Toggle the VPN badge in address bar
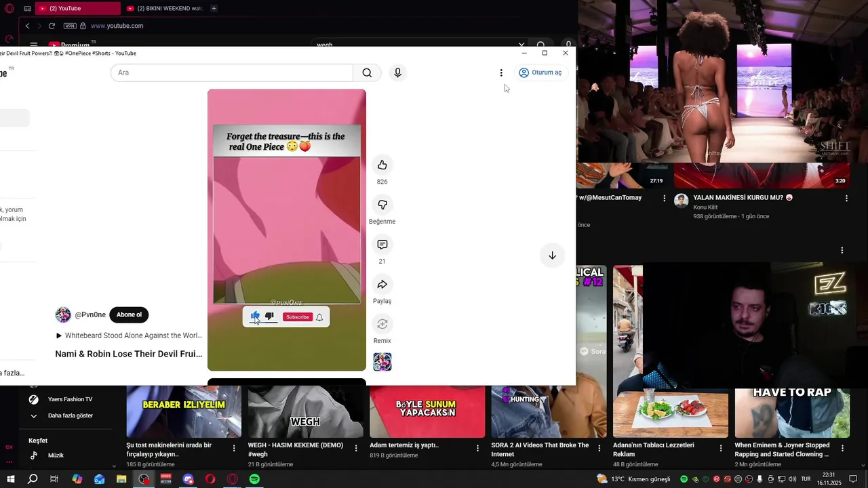868x488 pixels. pos(70,26)
